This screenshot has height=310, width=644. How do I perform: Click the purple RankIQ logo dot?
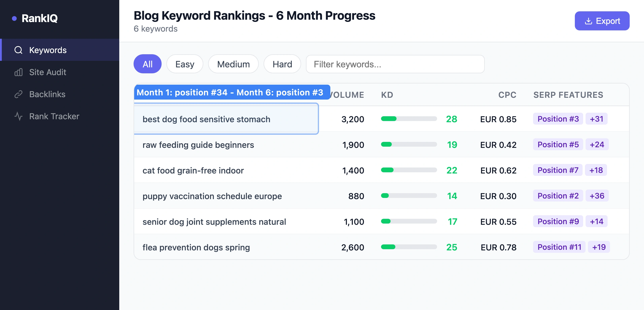point(15,18)
